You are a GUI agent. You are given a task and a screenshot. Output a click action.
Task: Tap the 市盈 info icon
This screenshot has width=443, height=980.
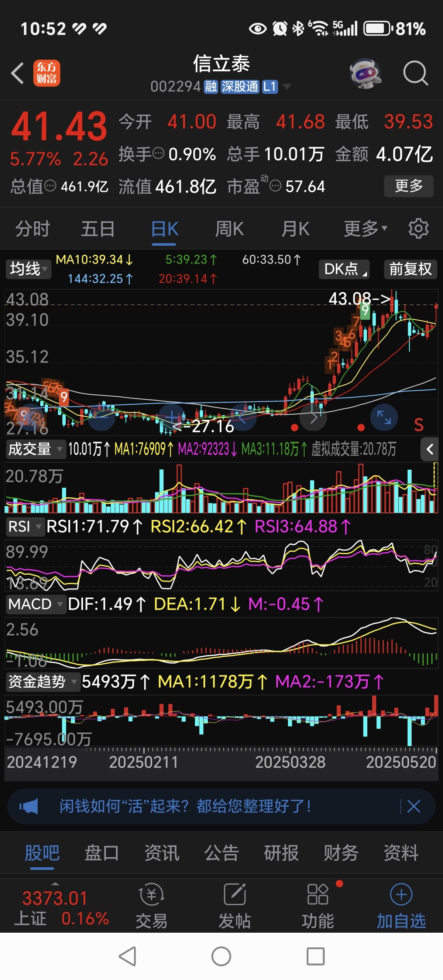point(275,186)
